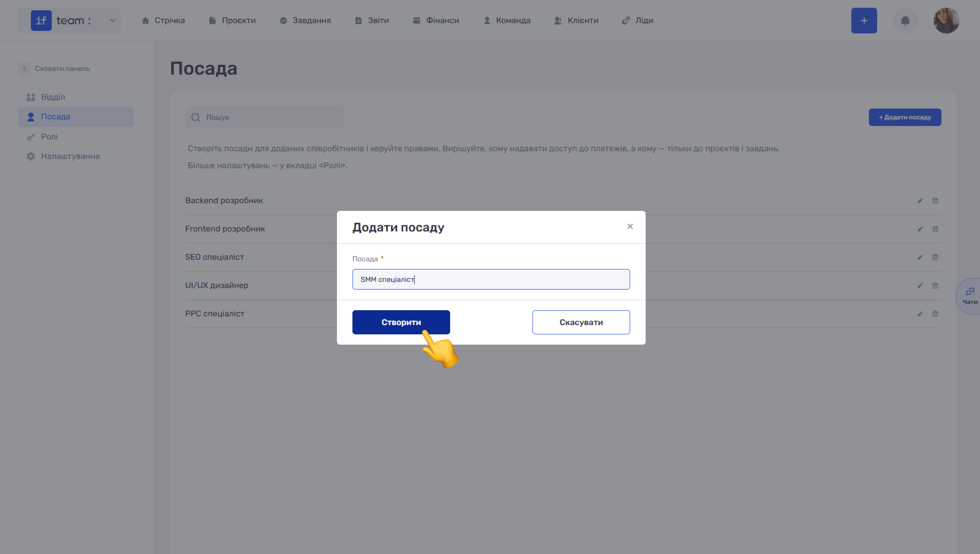The width and height of the screenshot is (980, 554).
Task: Click the UI/UX дизайнер row text
Action: coord(217,285)
